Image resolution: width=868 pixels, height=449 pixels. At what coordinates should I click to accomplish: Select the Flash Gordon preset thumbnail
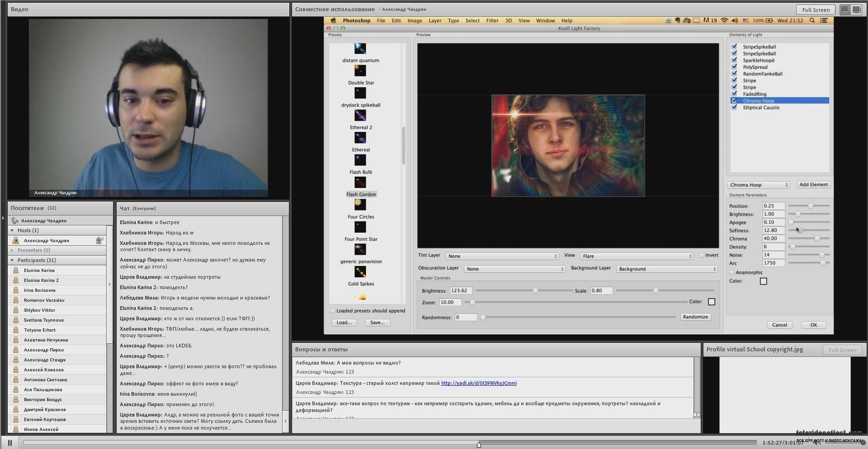[x=360, y=182]
